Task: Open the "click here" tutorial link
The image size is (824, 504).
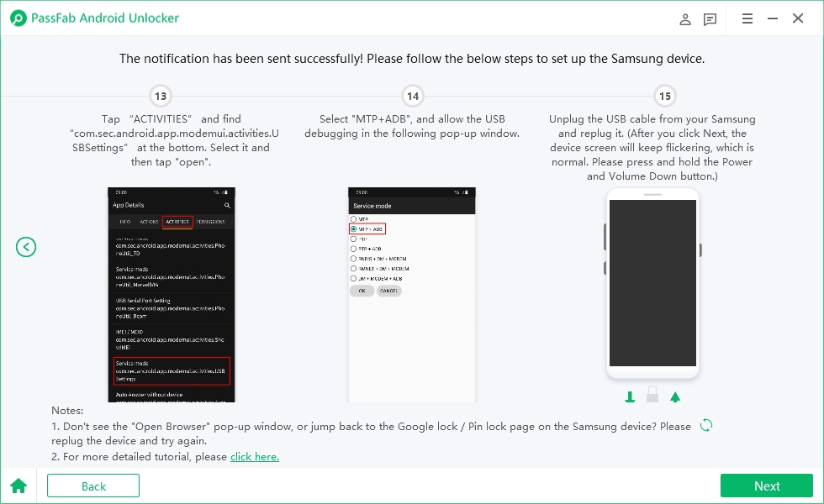Action: pos(254,457)
